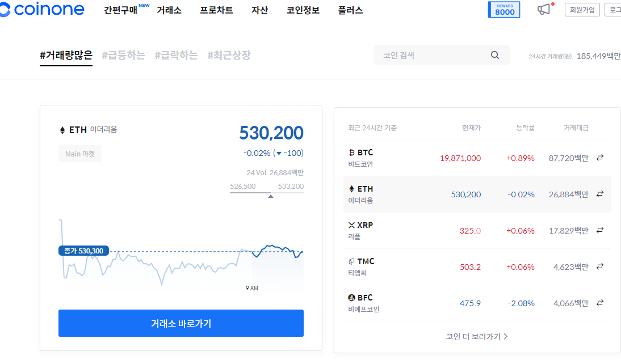The height and width of the screenshot is (364, 621).
Task: Click the ETH icon in coin list
Action: pos(351,189)
